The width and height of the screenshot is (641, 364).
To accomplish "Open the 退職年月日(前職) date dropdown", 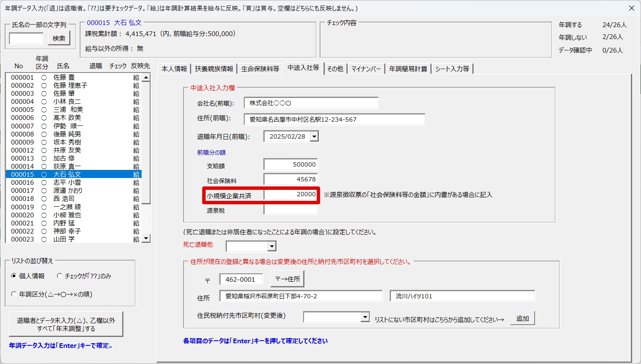I will [x=314, y=136].
